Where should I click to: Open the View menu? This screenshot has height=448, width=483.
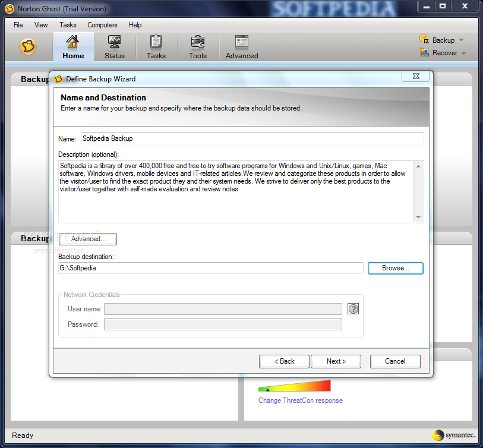click(41, 25)
